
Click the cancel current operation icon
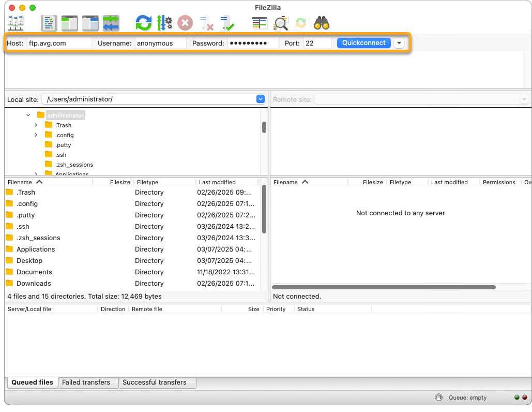(185, 23)
